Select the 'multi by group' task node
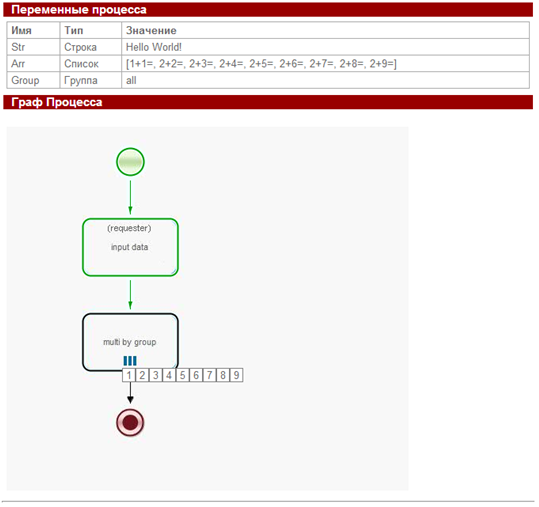The height and width of the screenshot is (507, 539). pos(130,342)
